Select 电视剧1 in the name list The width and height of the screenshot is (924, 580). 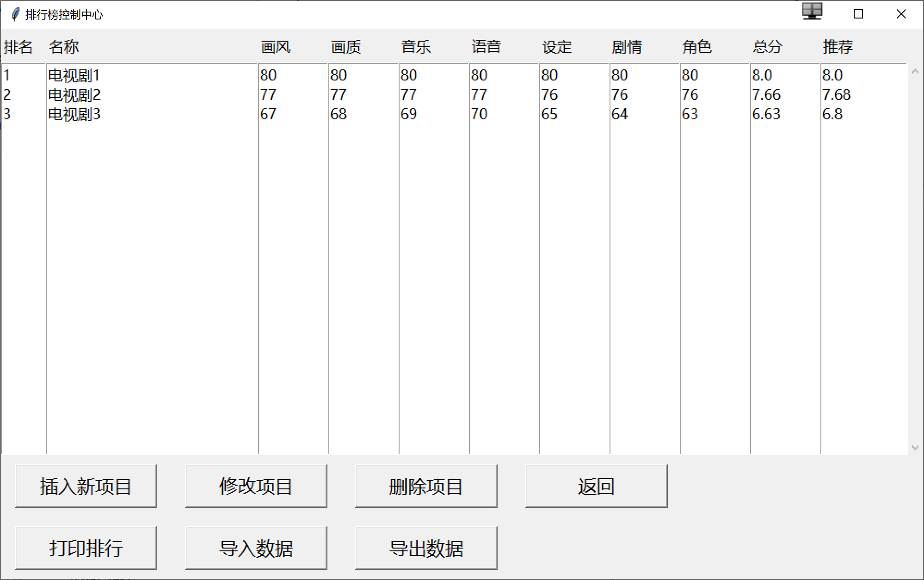(74, 75)
